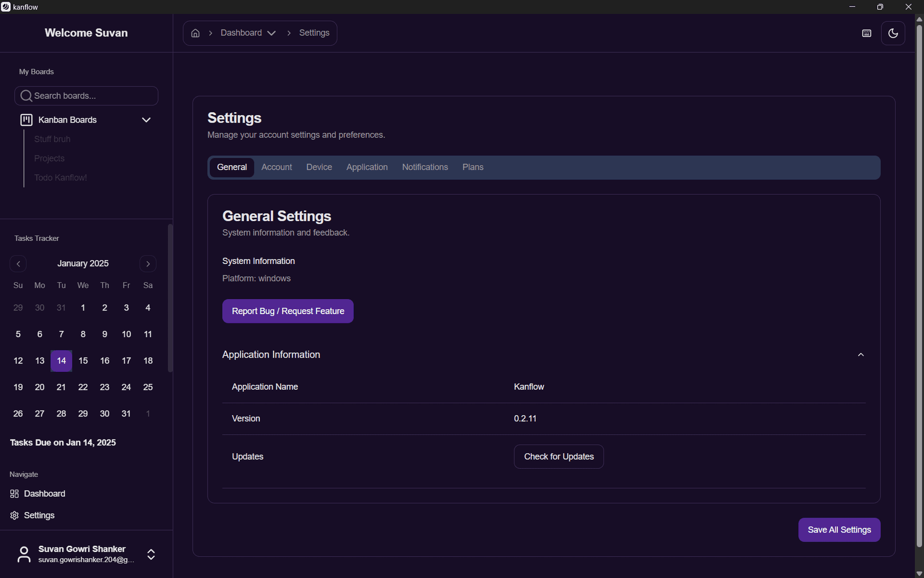Go to next month in calendar
This screenshot has height=578, width=924.
tap(148, 264)
